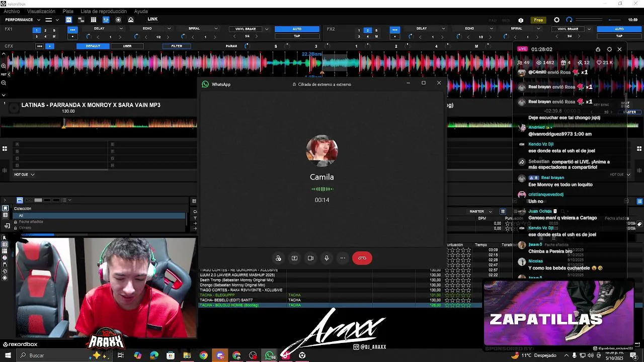Open Google Chrome from the Windows taskbar

[x=203, y=355]
